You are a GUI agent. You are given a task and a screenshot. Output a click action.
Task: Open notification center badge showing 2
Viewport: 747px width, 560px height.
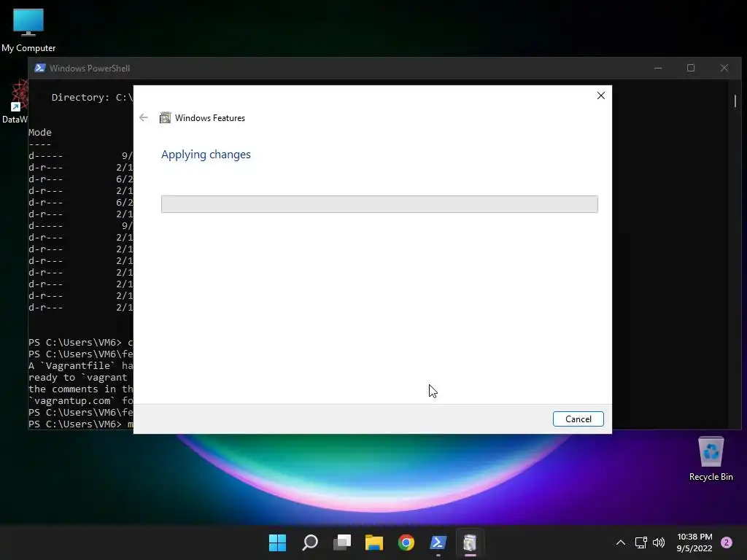(727, 542)
